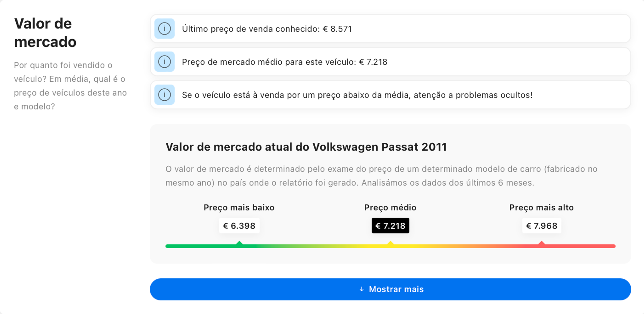Screen dimensions: 644x314
Task: Select the € 7.968 highest price badge
Action: 542,225
